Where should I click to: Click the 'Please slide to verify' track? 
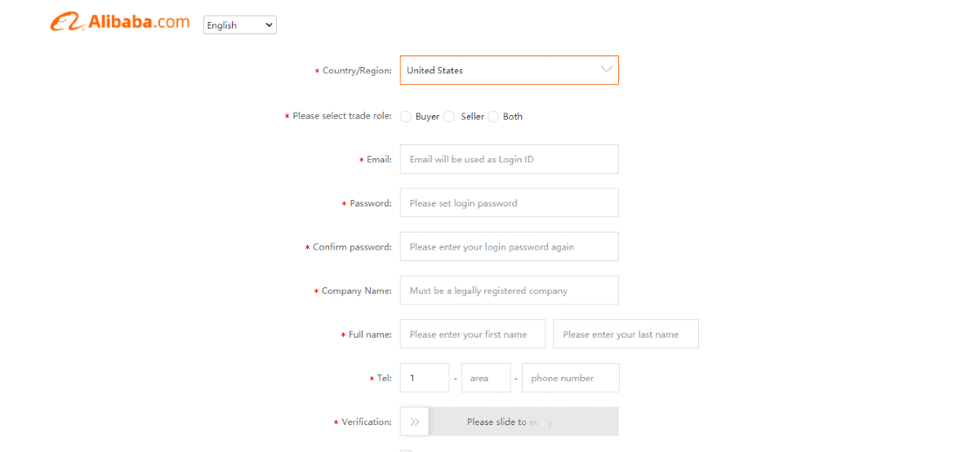tap(523, 422)
